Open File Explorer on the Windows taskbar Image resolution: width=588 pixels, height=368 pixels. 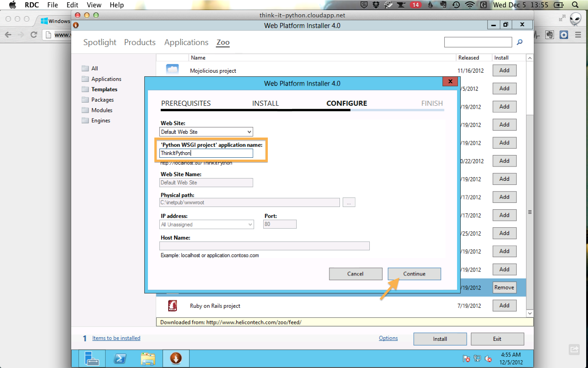click(x=148, y=358)
